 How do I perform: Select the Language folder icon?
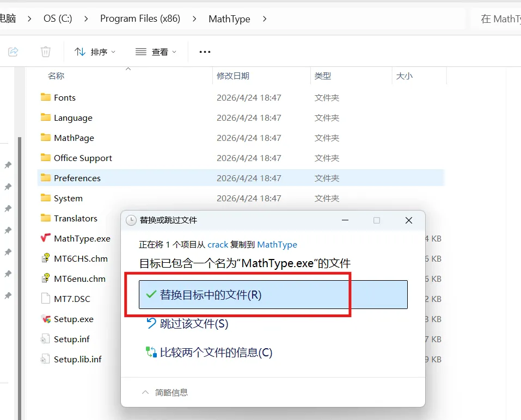pyautogui.click(x=46, y=117)
